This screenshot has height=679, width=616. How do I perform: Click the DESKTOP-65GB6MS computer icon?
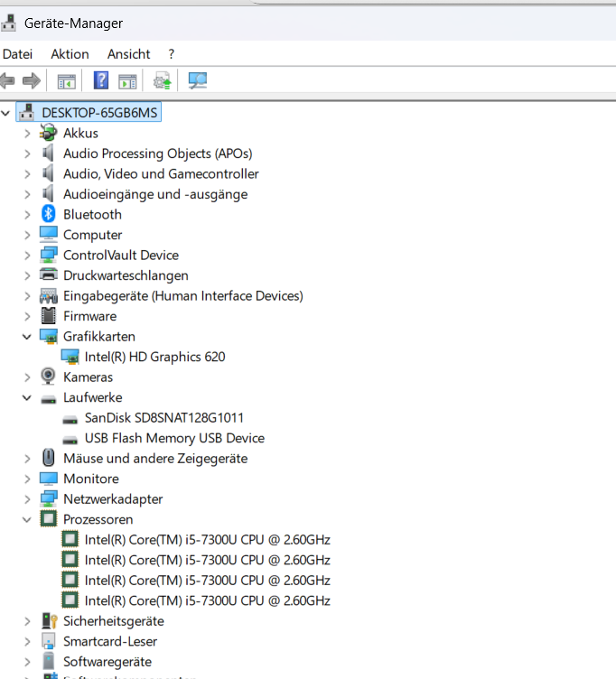(x=27, y=112)
